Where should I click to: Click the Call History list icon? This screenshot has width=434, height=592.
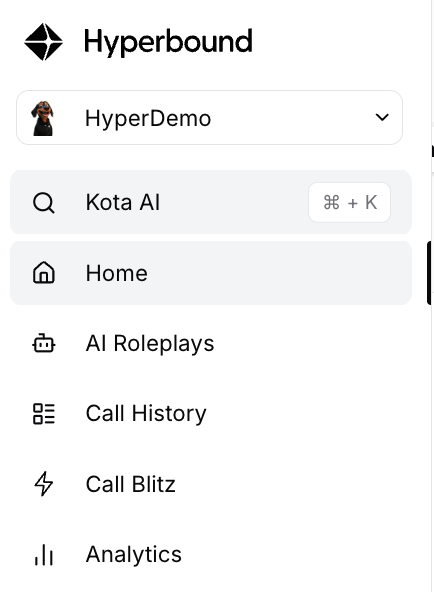(x=44, y=414)
